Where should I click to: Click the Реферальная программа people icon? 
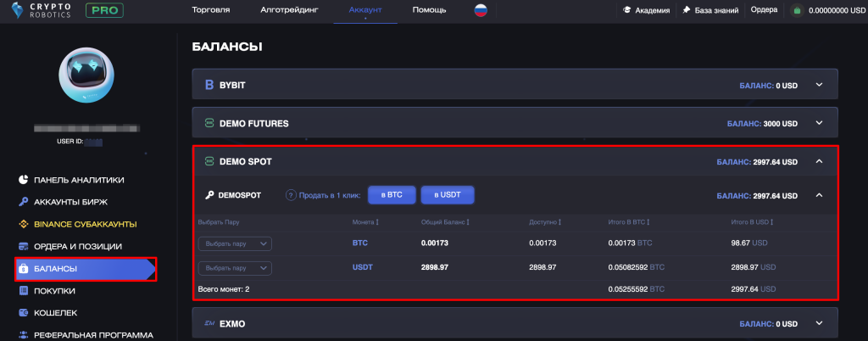point(23,335)
